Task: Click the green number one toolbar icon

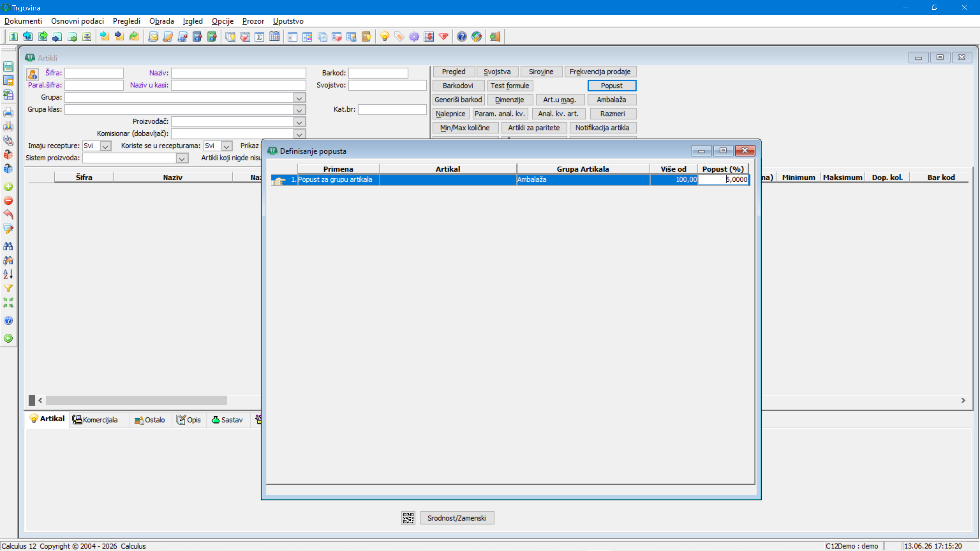Action: pyautogui.click(x=13, y=36)
